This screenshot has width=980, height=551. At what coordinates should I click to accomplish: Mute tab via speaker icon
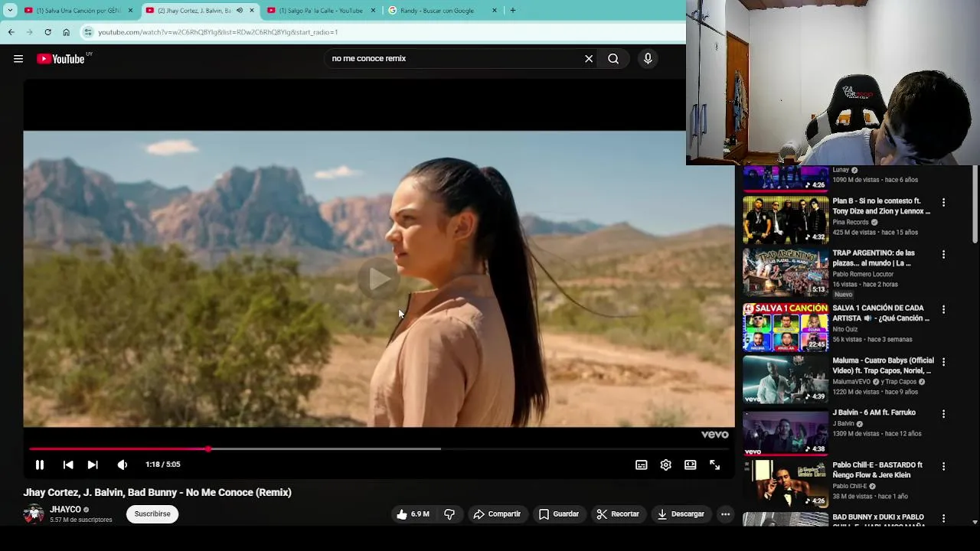tap(239, 11)
